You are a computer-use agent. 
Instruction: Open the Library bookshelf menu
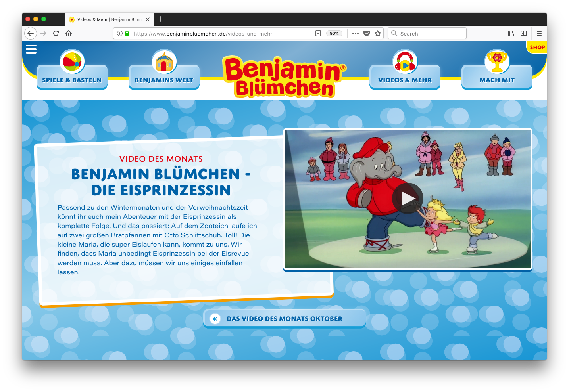point(511,34)
